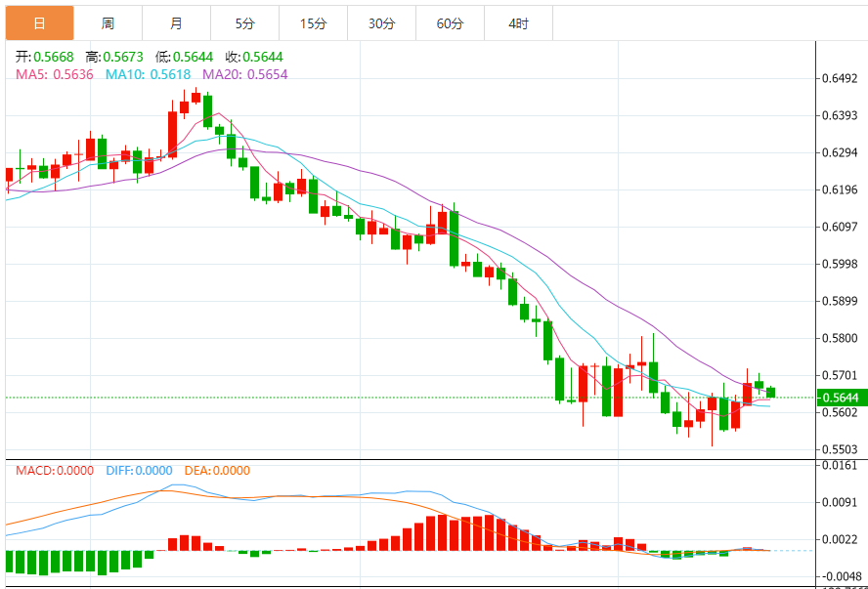
Task: Click the 0.5800 price axis label
Action: 840,339
